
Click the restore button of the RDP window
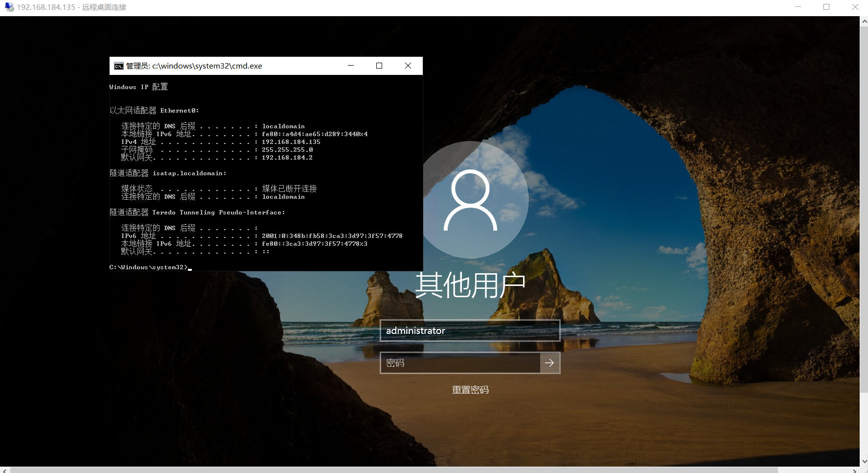826,7
